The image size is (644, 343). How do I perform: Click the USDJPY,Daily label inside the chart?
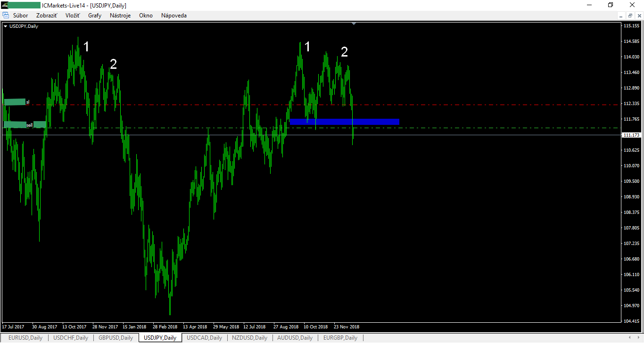24,26
